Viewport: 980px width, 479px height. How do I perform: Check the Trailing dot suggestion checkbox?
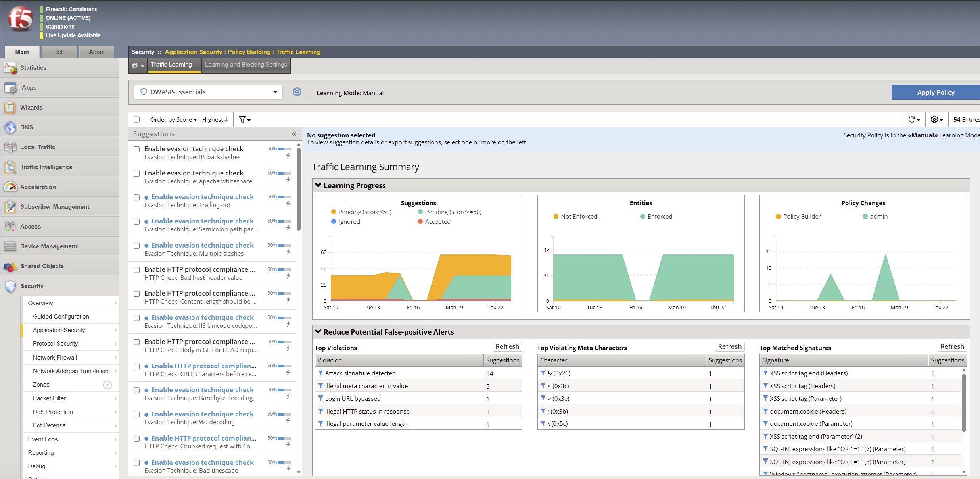[x=137, y=198]
